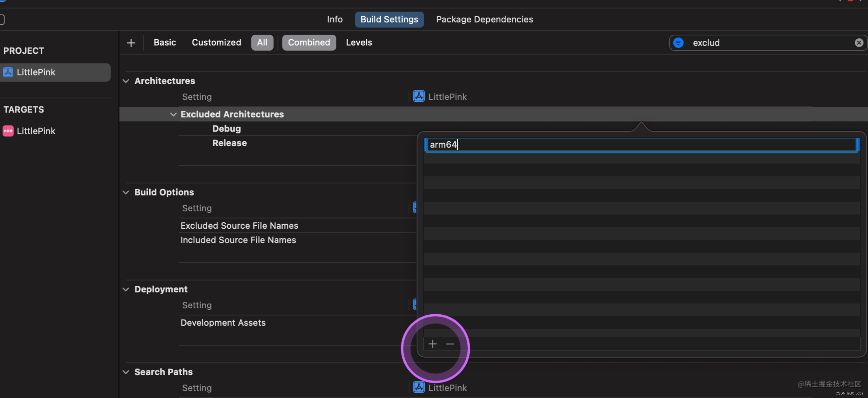The image size is (868, 398).
Task: Click the Setting column header under Build Options
Action: tap(197, 208)
